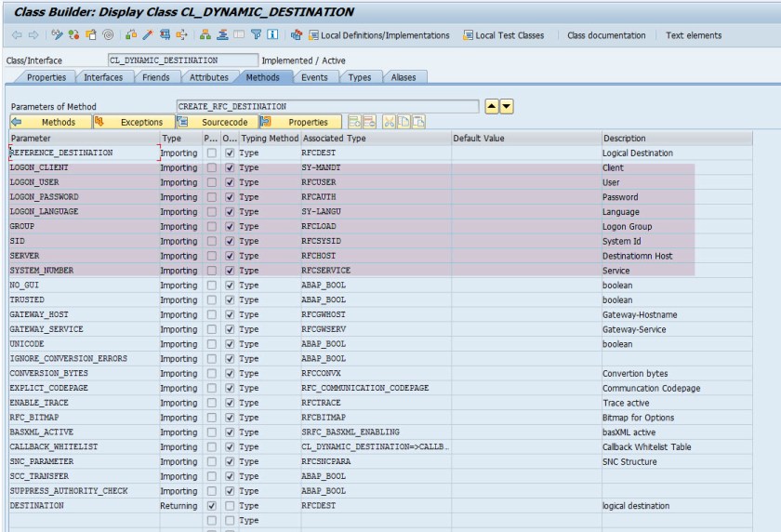This screenshot has width=781, height=532.
Task: Click the Class/Interface name field
Action: pos(173,60)
